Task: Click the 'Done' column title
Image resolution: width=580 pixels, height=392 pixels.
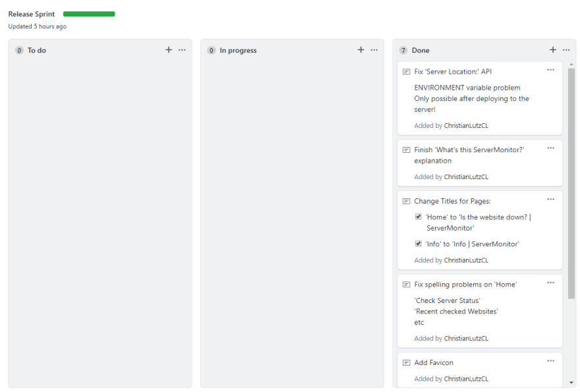Action: [420, 50]
